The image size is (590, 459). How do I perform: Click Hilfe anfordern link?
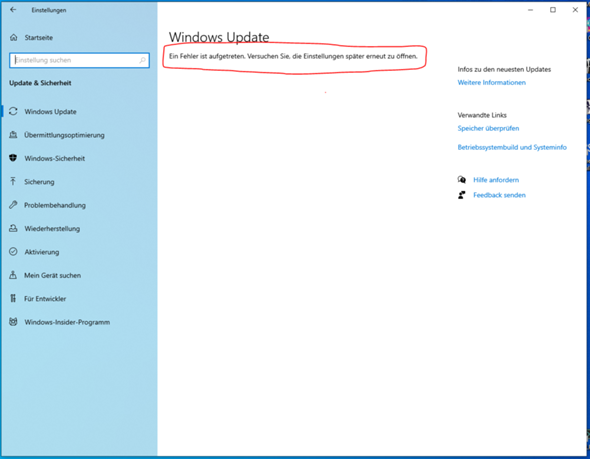[x=496, y=180]
